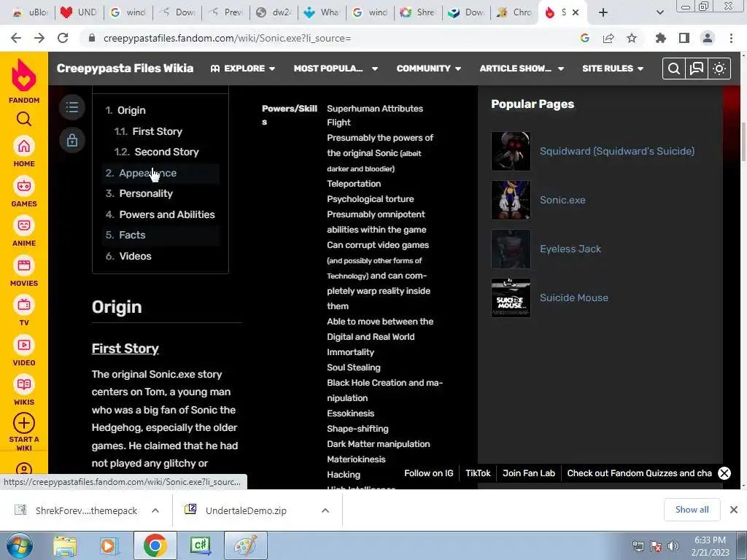Jump to Second Story in contents
The image size is (747, 560).
pos(166,152)
